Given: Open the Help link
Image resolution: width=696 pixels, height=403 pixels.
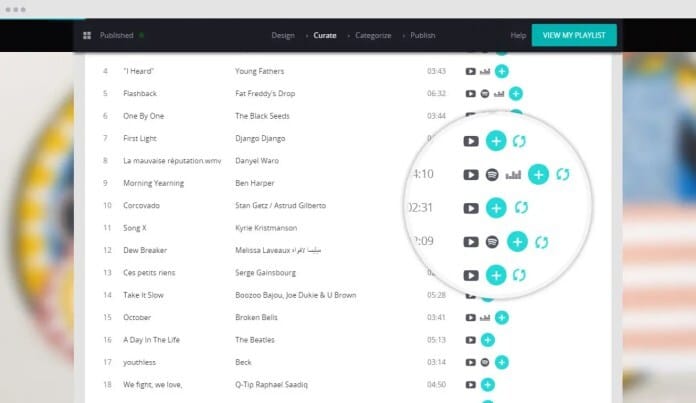Looking at the screenshot, I should 518,36.
